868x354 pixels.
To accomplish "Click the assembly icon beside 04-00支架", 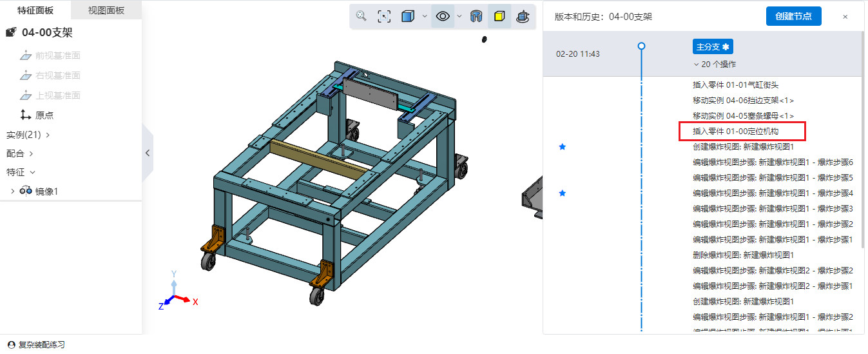I will point(11,32).
